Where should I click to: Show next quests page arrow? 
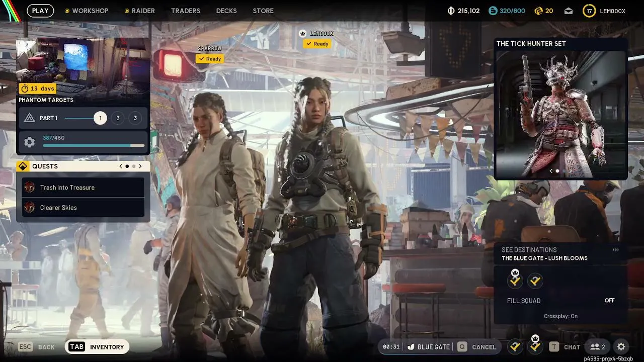pyautogui.click(x=140, y=166)
